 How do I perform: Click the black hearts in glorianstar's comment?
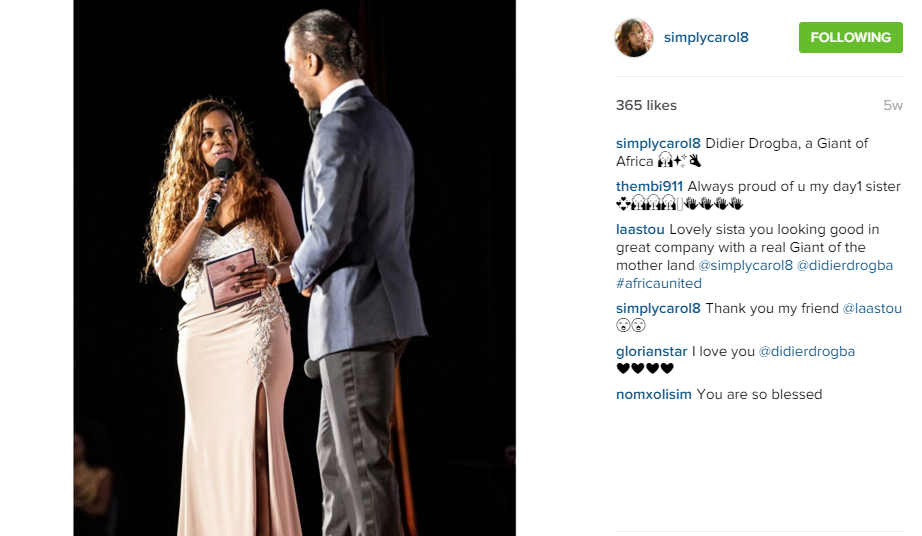(645, 368)
